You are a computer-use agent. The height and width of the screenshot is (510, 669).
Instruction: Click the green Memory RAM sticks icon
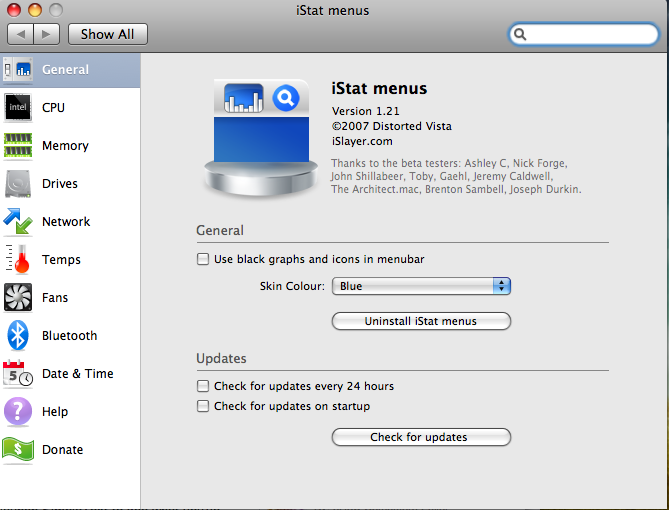(17, 146)
